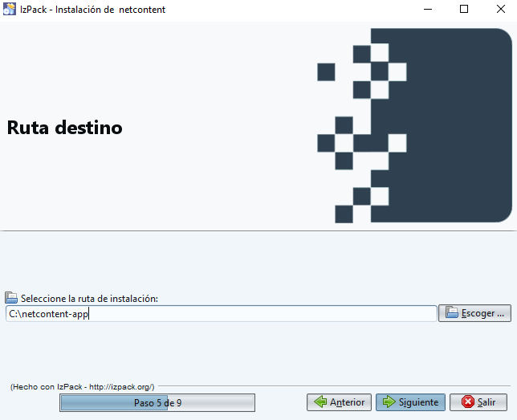Image resolution: width=517 pixels, height=420 pixels.
Task: Click the 'Hecho con IzPack' izpack.org text
Action: (x=82, y=387)
